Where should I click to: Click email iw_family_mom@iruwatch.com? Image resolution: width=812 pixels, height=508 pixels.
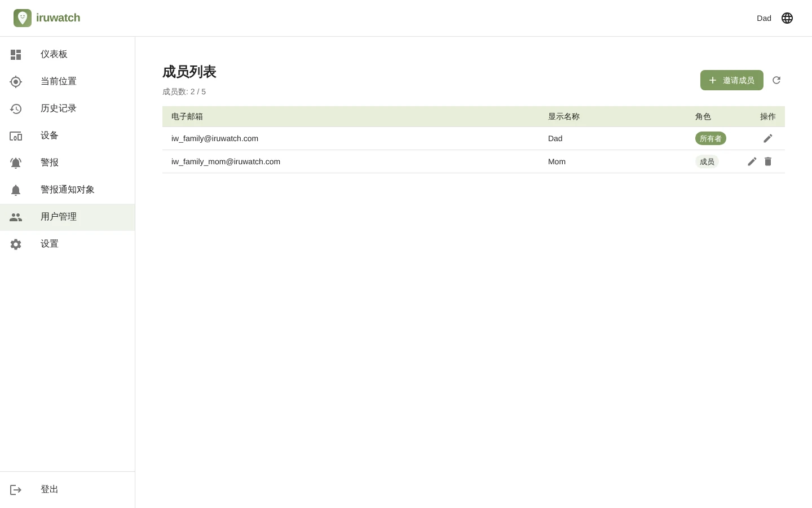[226, 161]
